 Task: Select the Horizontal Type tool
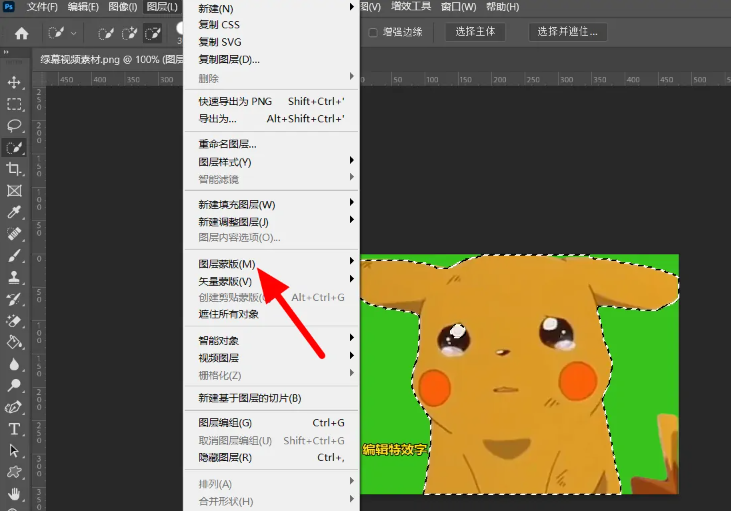click(15, 429)
